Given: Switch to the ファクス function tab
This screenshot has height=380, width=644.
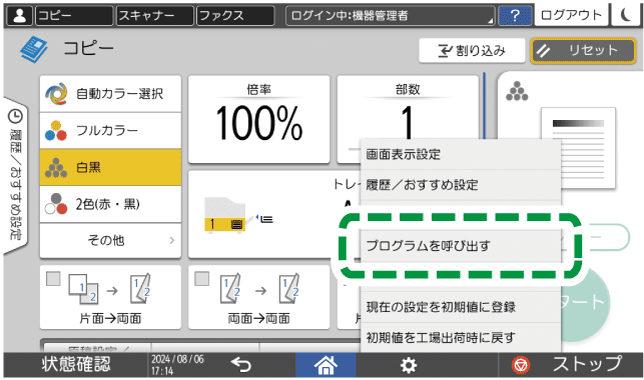Looking at the screenshot, I should point(235,16).
